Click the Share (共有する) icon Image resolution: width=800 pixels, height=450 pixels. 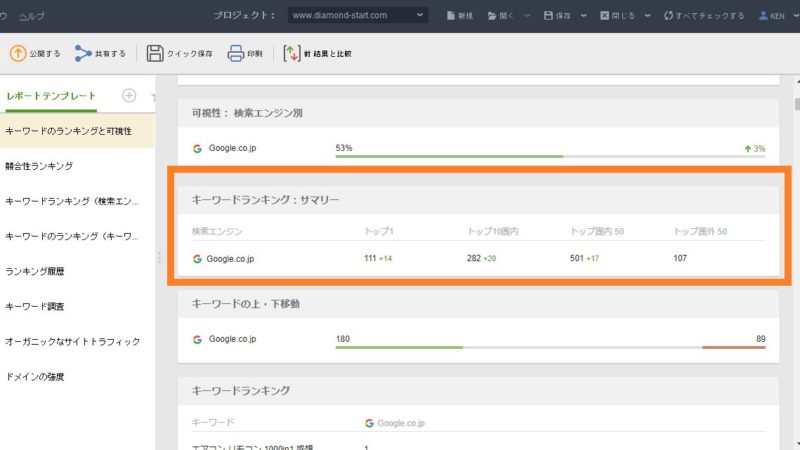pyautogui.click(x=83, y=53)
